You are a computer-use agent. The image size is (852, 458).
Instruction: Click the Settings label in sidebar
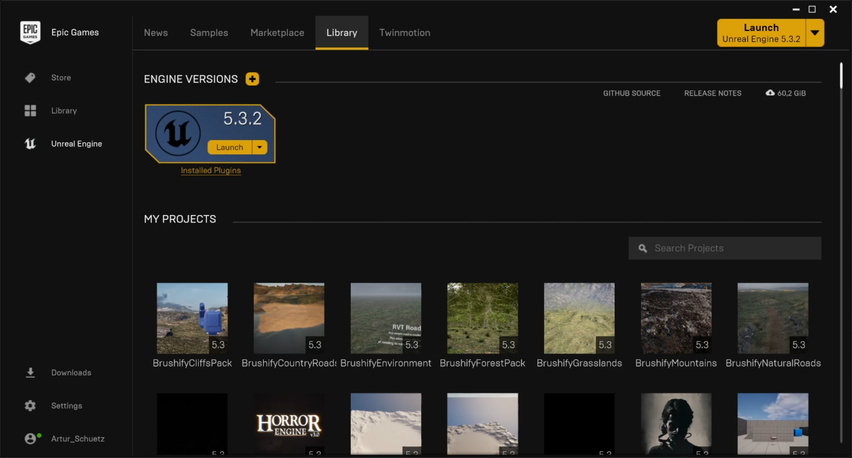click(x=66, y=406)
